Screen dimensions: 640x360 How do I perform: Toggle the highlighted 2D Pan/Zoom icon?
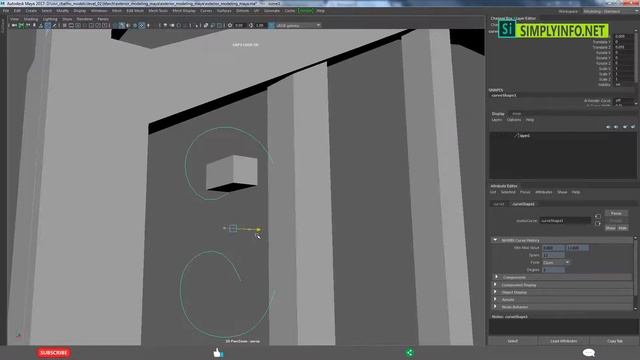tap(47, 25)
